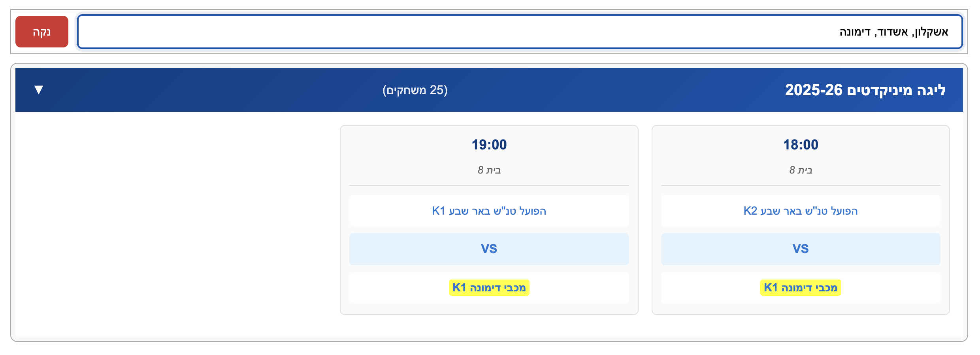Click the VS badge in the 18:00 match
This screenshot has height=355, width=980.
pos(801,249)
